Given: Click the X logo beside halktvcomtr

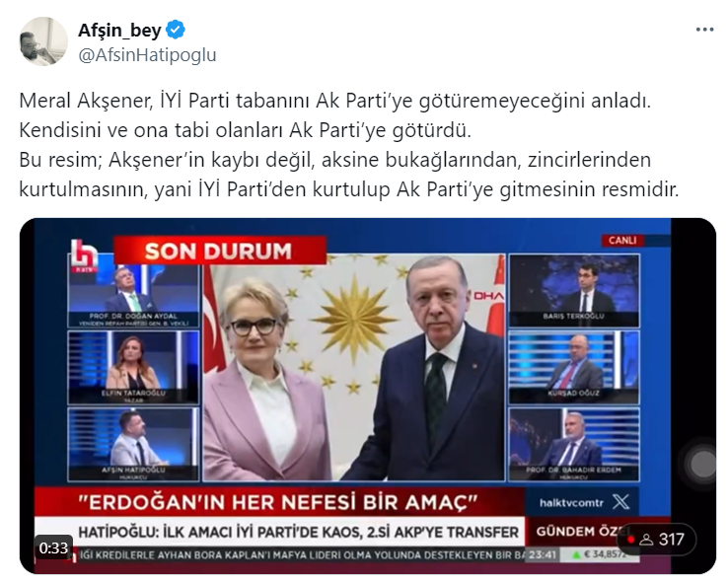Looking at the screenshot, I should (x=621, y=502).
